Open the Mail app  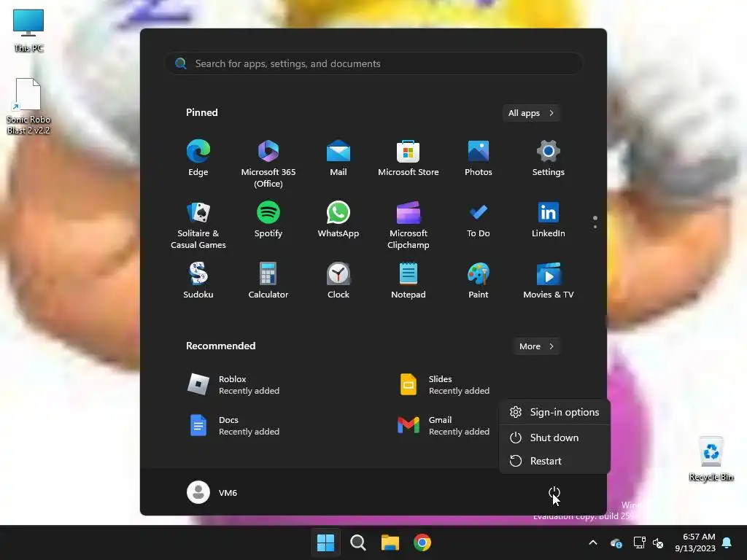coord(338,158)
